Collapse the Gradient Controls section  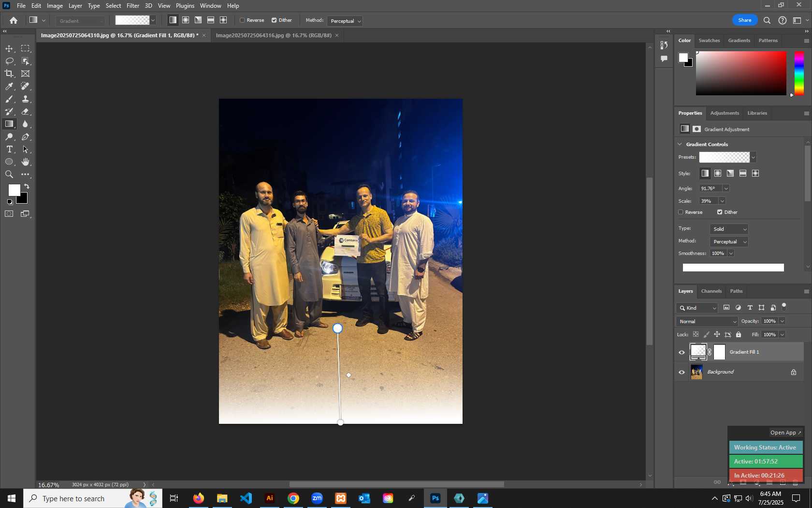pos(680,144)
